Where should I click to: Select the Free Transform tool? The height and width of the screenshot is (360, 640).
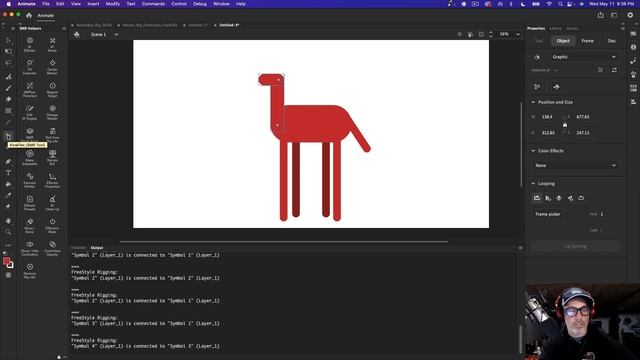[x=9, y=52]
